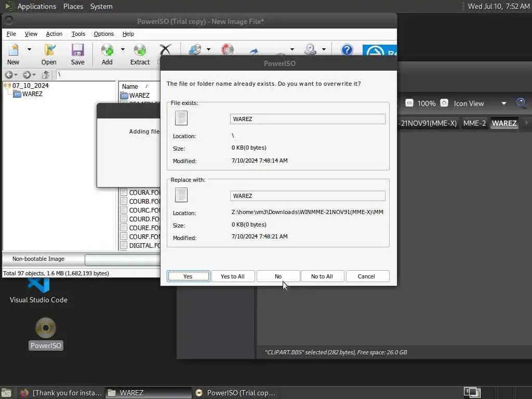532x399 pixels.
Task: Select the COURB file in the list
Action: click(140, 201)
